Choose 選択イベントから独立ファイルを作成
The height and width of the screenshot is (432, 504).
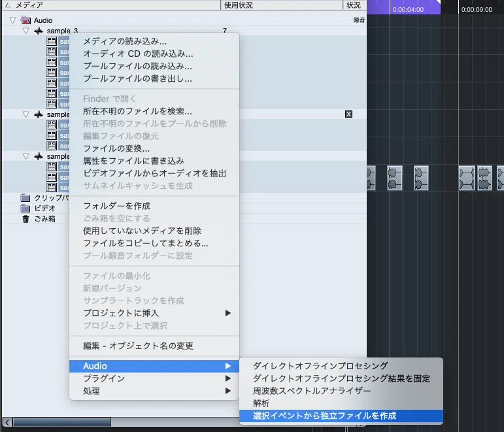(x=341, y=416)
